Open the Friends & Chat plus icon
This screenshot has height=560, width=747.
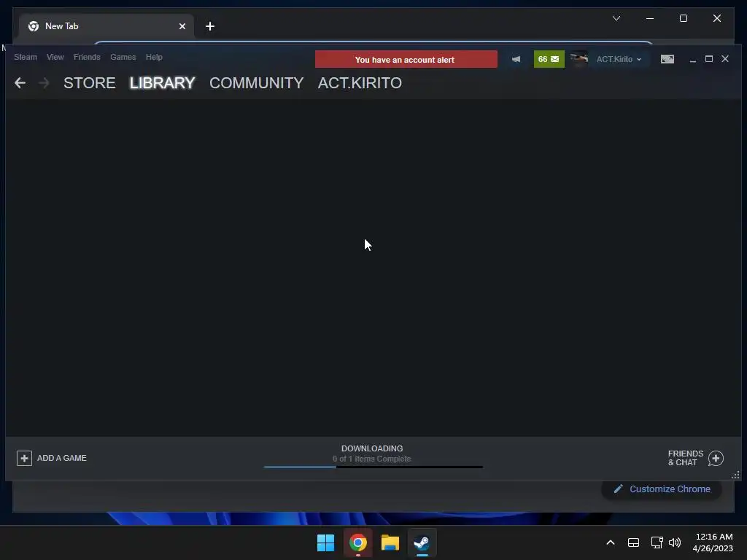[716, 458]
